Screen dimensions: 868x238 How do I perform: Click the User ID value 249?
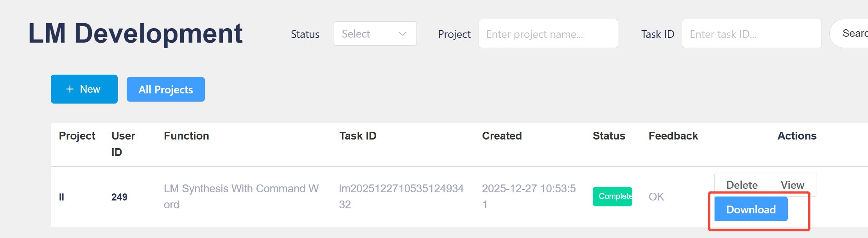119,197
